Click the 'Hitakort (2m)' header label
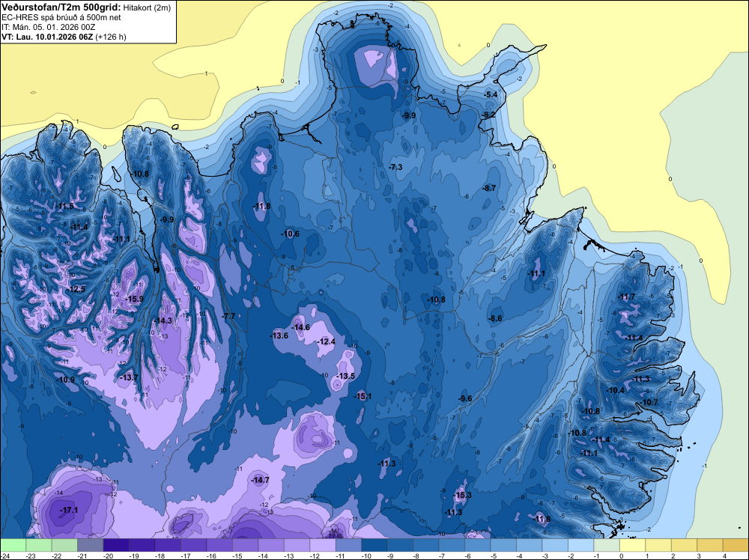Image resolution: width=749 pixels, height=560 pixels. point(147,7)
